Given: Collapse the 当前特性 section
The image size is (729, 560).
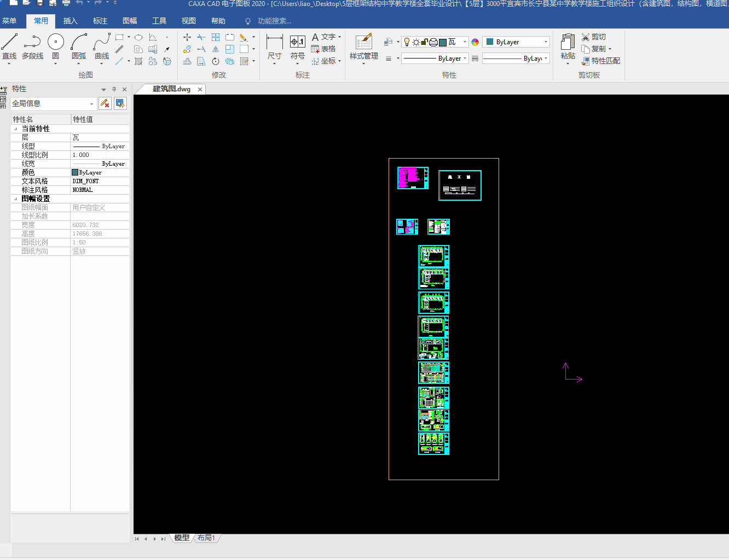Looking at the screenshot, I should click(x=15, y=129).
